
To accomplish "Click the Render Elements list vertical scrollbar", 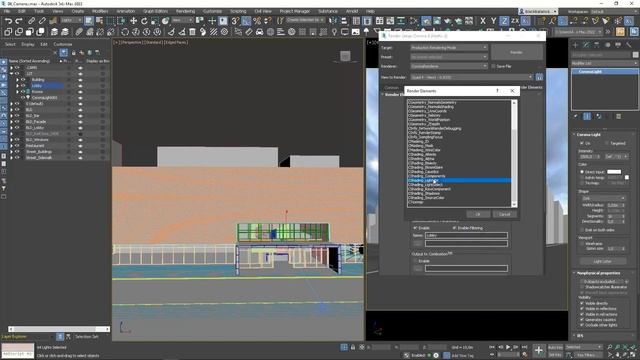I will [x=514, y=153].
